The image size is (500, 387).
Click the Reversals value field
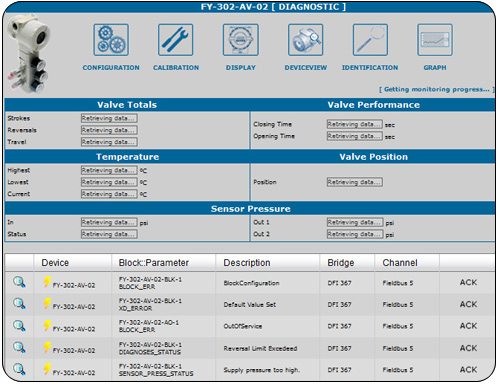(109, 130)
